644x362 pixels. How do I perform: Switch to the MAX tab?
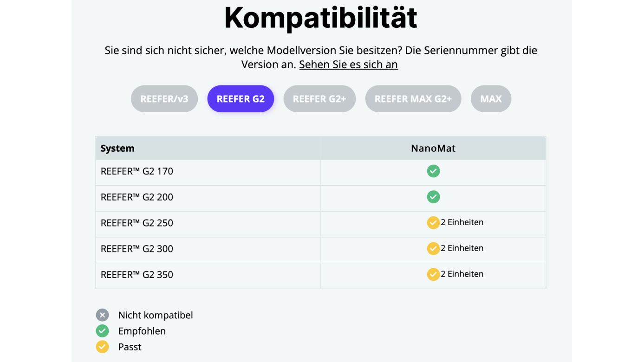pos(491,99)
